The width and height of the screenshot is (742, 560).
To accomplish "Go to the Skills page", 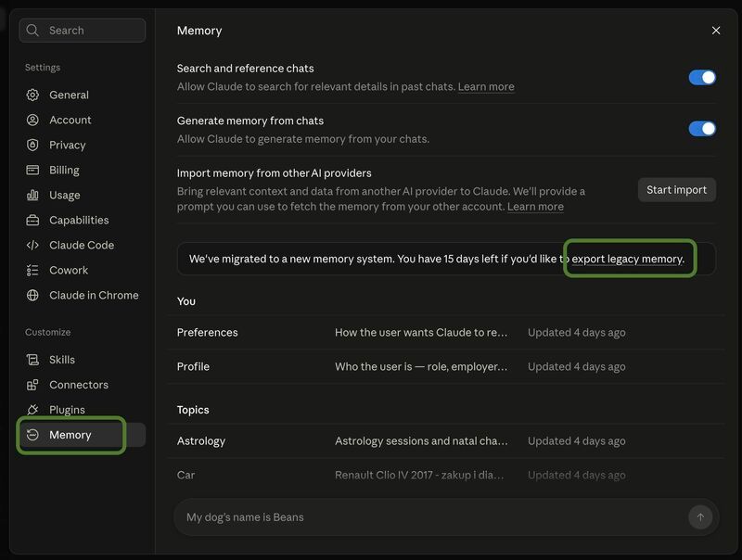I will coord(83,360).
